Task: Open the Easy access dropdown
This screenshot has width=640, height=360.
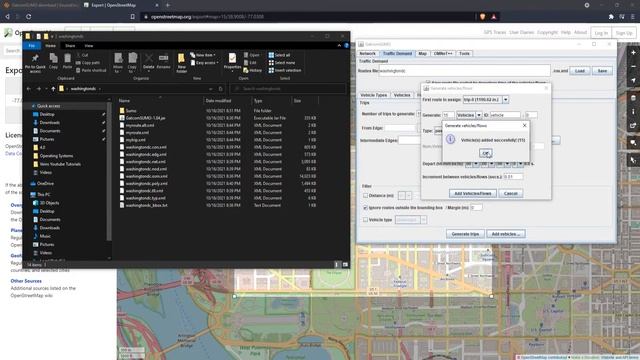Action: [x=204, y=63]
